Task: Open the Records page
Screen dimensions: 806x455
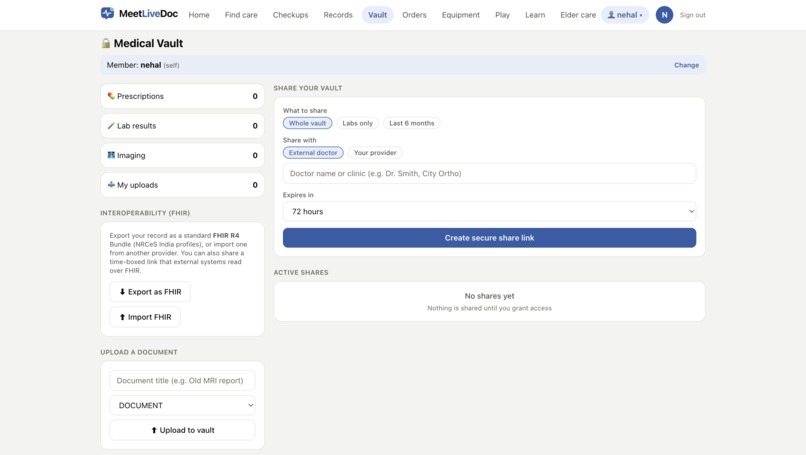Action: [x=338, y=15]
